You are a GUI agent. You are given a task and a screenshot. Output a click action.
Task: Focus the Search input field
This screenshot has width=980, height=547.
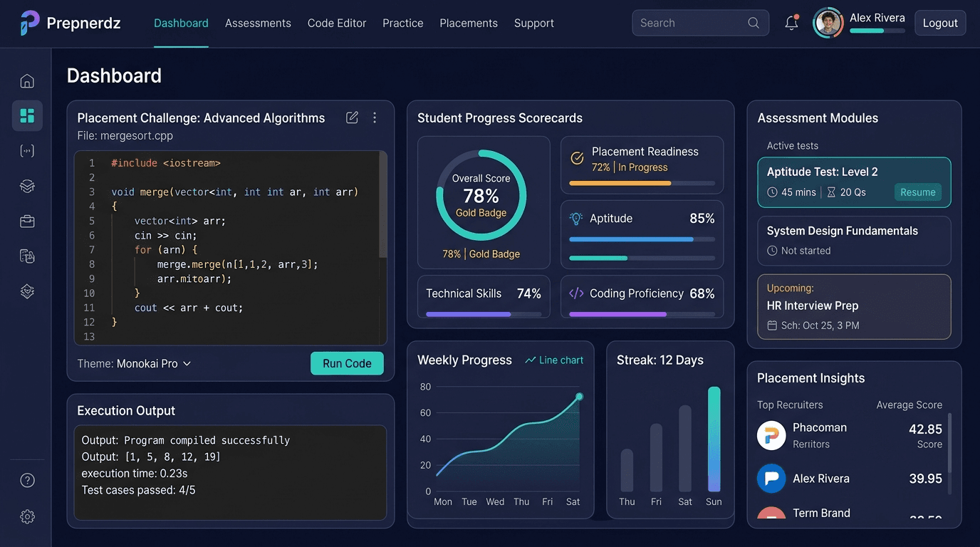700,23
